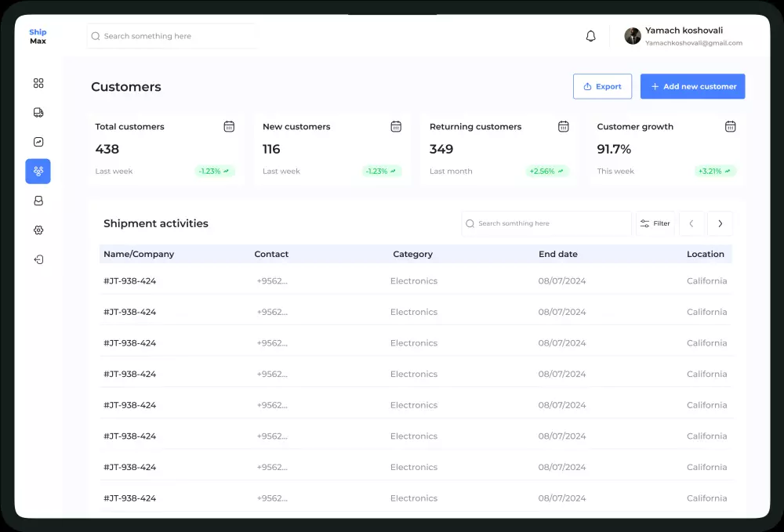Open the inbox tray icon in sidebar
The width and height of the screenshot is (784, 532).
[38, 201]
